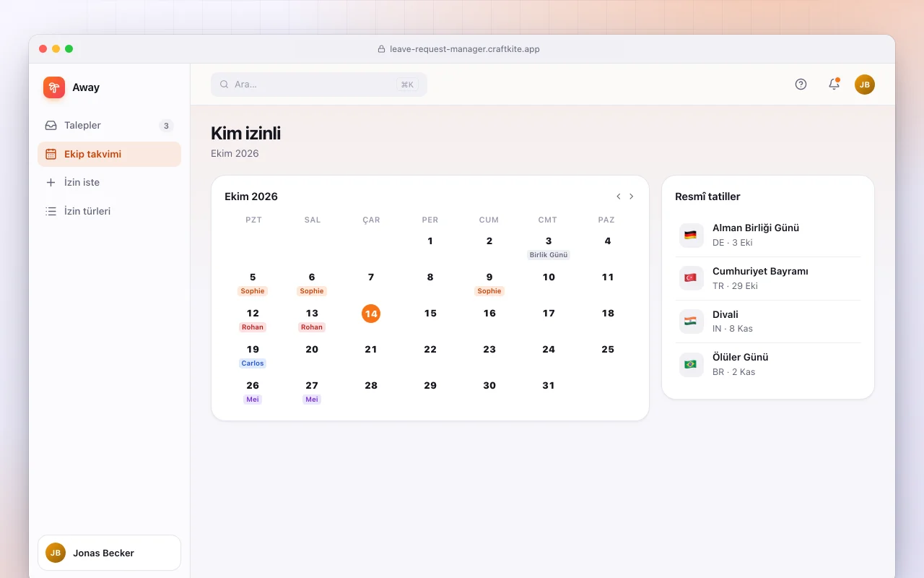
Task: Select day 31 in the calendar
Action: [549, 386]
